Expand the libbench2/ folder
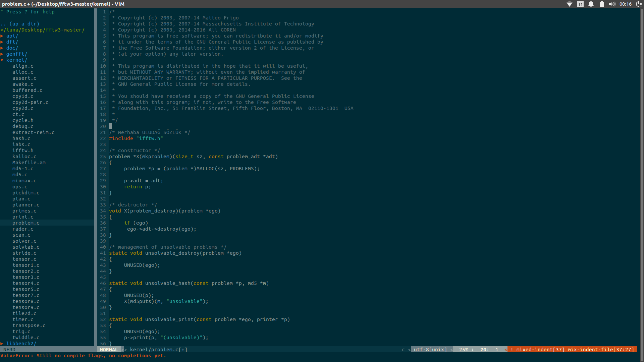This screenshot has width=644, height=362. tap(21, 344)
